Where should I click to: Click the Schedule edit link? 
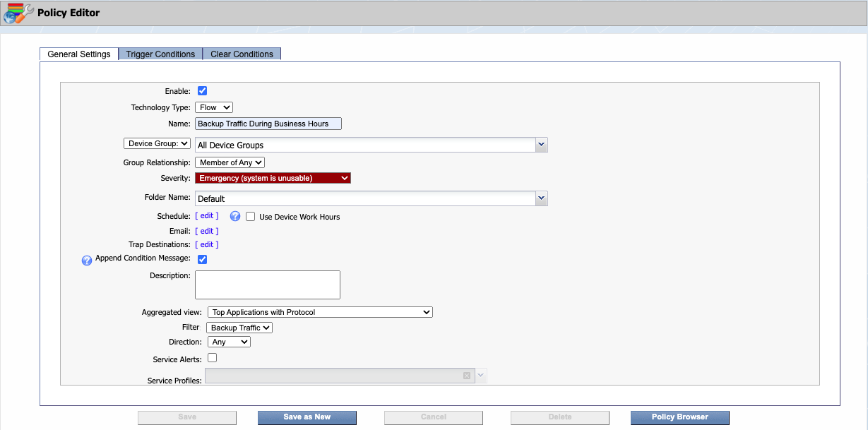pyautogui.click(x=207, y=216)
